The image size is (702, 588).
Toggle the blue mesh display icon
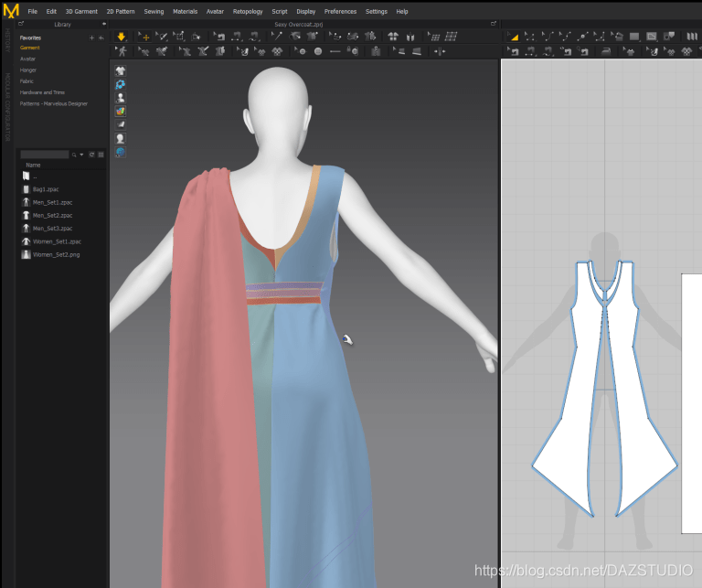coord(121,84)
